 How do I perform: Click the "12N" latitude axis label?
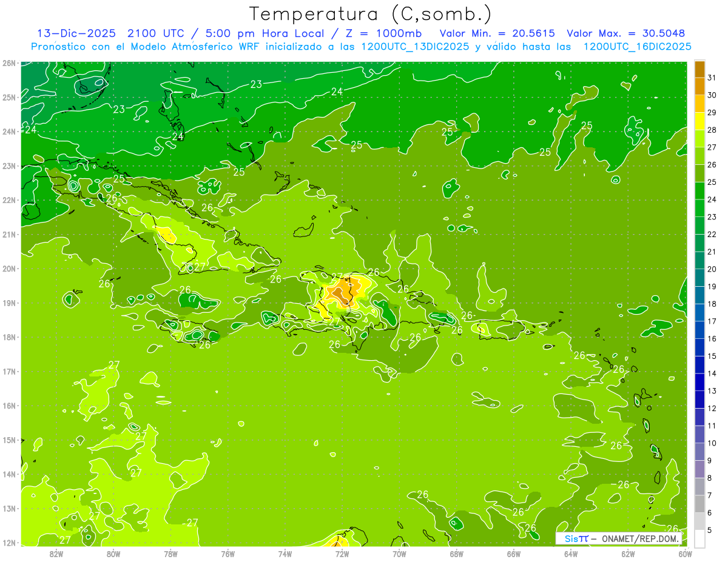9,542
